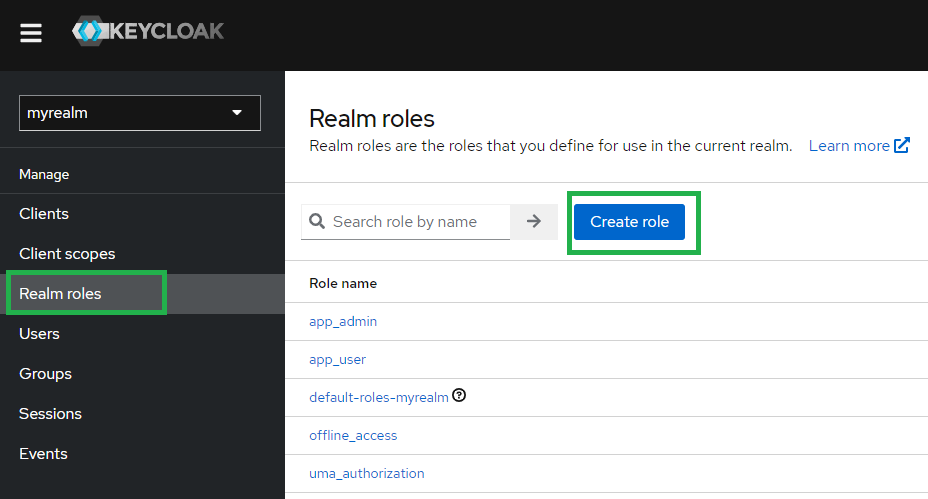Open Clients in the sidebar
This screenshot has width=928, height=499.
[44, 214]
